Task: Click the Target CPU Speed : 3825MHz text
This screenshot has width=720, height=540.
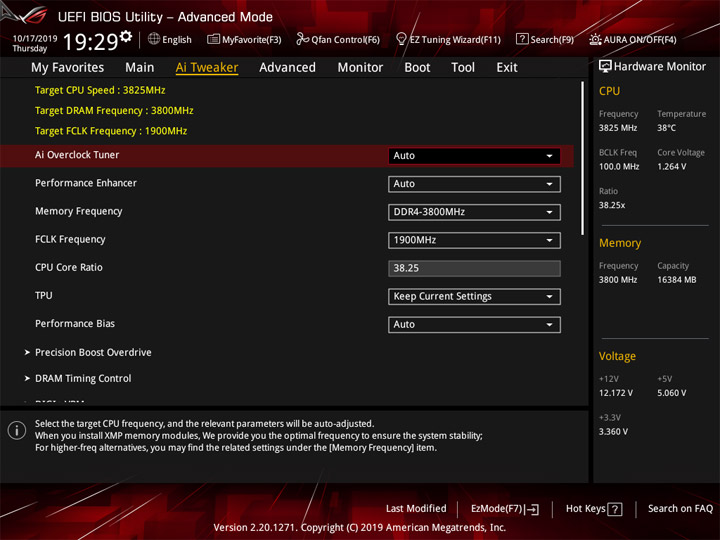Action: tap(100, 90)
